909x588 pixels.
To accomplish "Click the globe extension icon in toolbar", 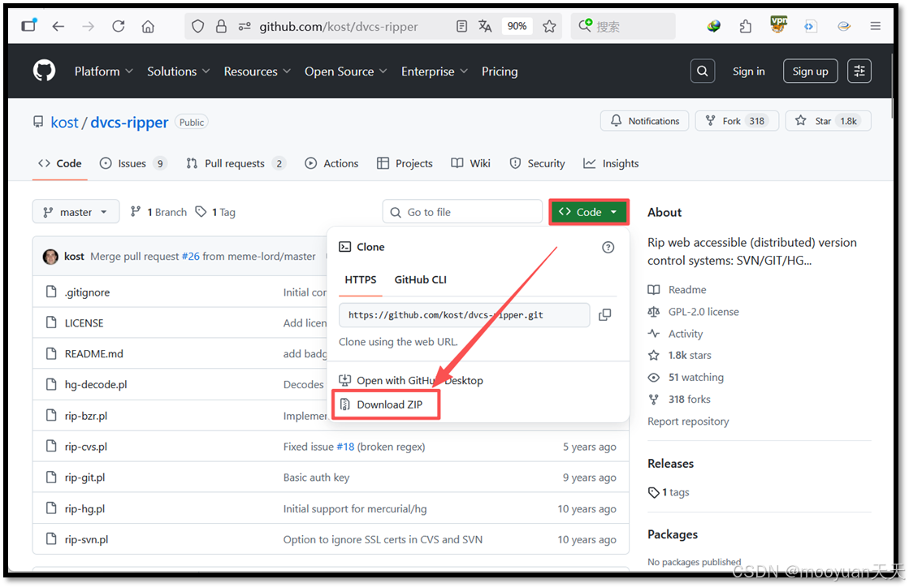I will pos(714,26).
